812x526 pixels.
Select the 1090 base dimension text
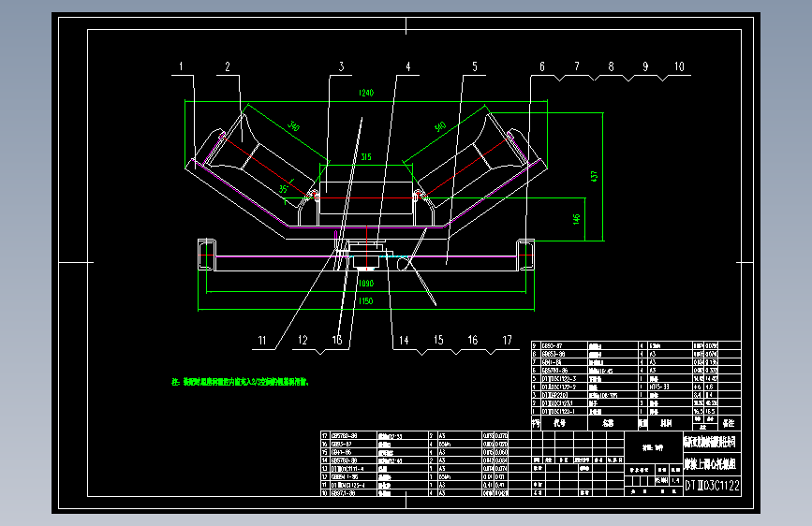pyautogui.click(x=365, y=284)
